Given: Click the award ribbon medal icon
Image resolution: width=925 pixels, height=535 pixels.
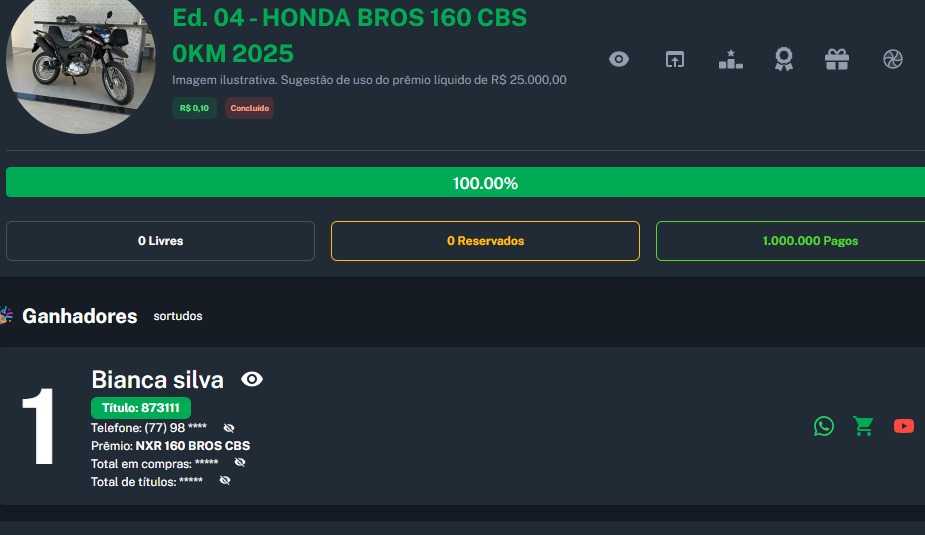Looking at the screenshot, I should tap(784, 59).
